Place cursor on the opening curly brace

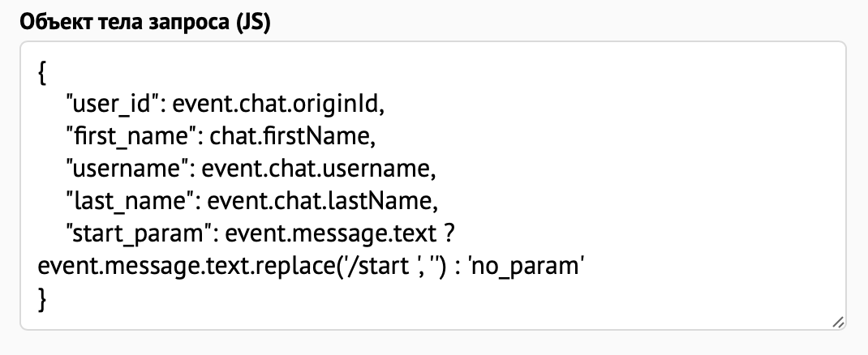[x=42, y=71]
